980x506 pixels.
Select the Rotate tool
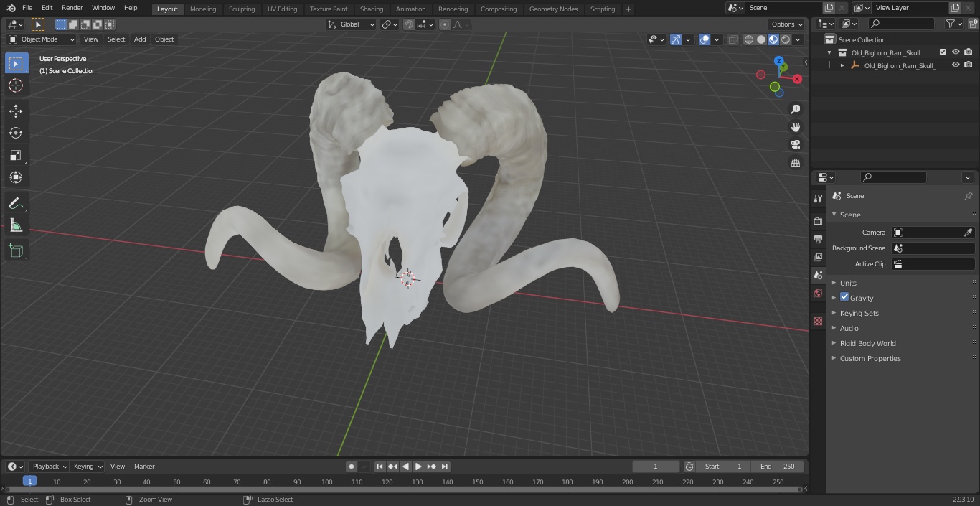16,133
